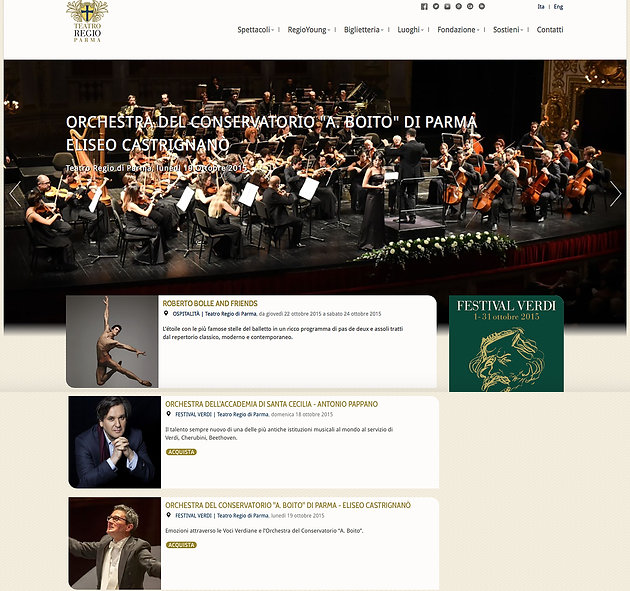The image size is (630, 591).
Task: Click Acquista button for Santa Cecilia concert
Action: [181, 452]
